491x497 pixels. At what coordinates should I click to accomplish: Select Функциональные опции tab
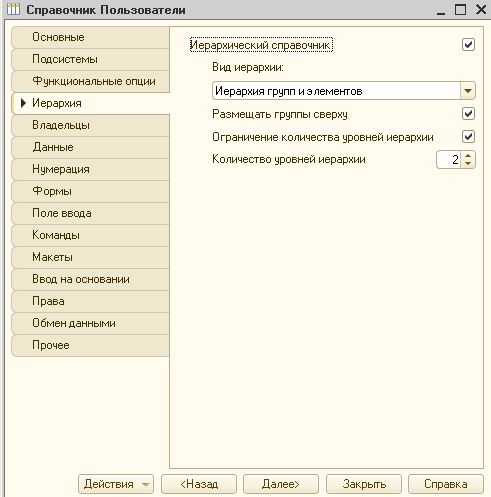pyautogui.click(x=90, y=81)
